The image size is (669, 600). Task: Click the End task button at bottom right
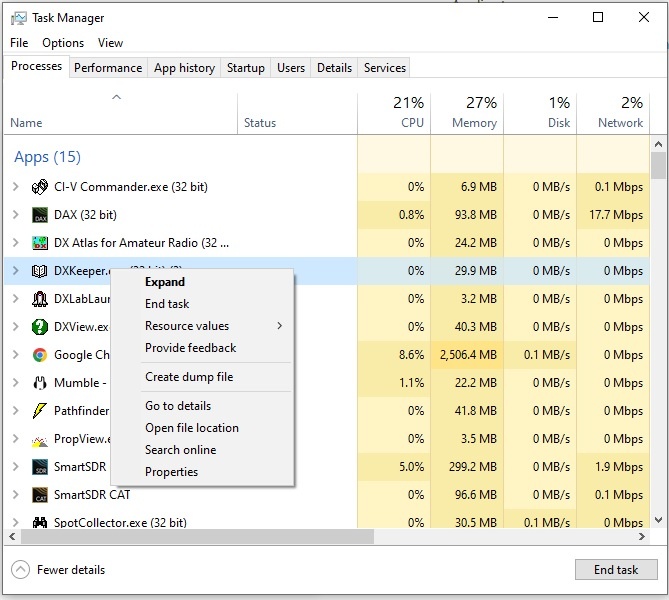(616, 570)
